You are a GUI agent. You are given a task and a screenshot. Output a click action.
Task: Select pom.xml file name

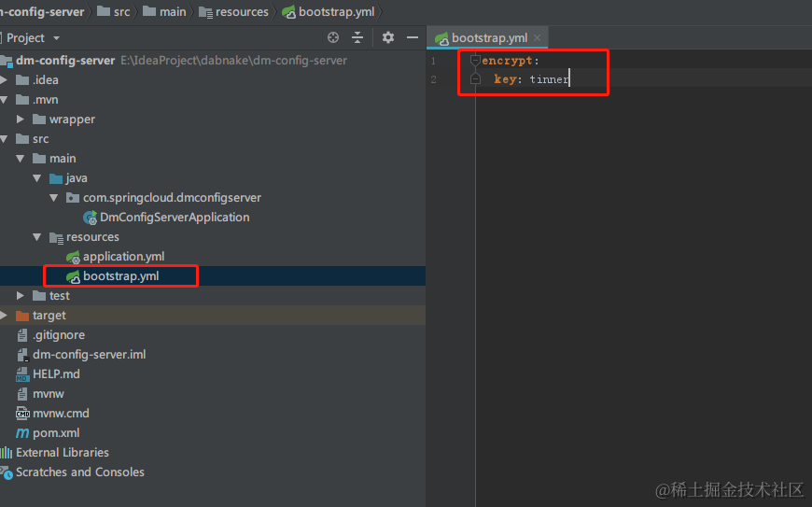56,433
